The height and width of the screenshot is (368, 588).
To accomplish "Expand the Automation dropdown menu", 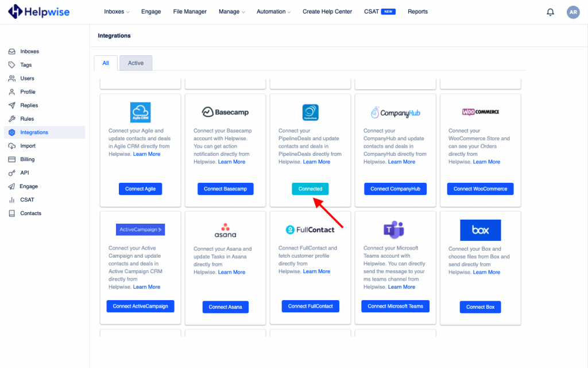I will (x=274, y=11).
